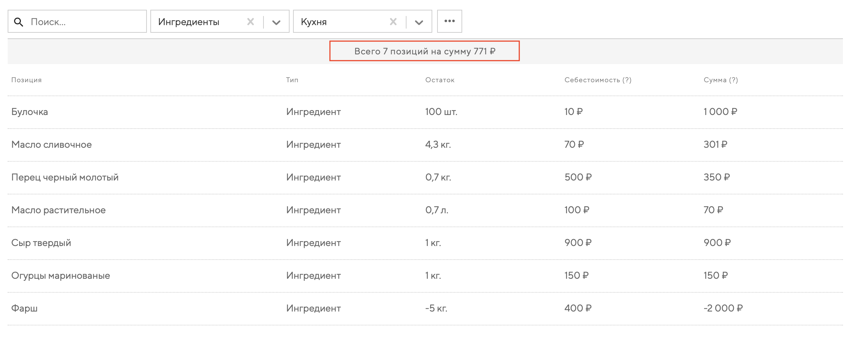Screen dimensions: 868x338
Task: Click the total summary Всего 7 позиций
Action: click(424, 51)
